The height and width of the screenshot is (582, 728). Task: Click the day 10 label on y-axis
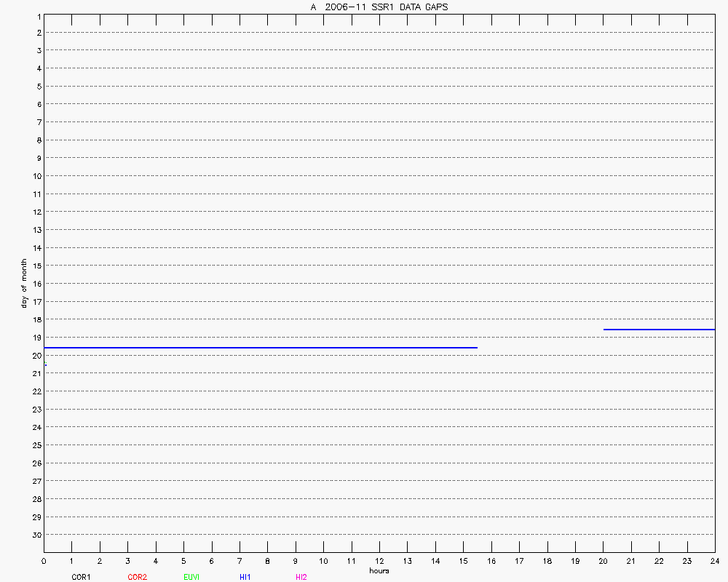[x=35, y=176]
